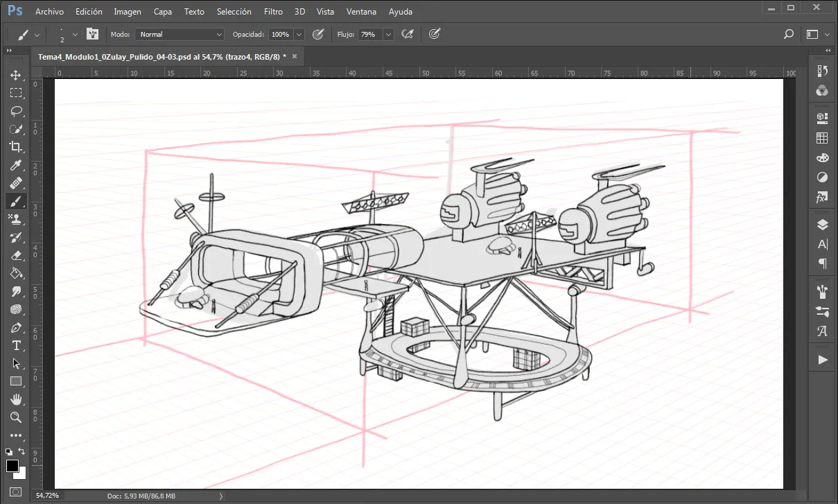Open the Capa menu

[163, 12]
